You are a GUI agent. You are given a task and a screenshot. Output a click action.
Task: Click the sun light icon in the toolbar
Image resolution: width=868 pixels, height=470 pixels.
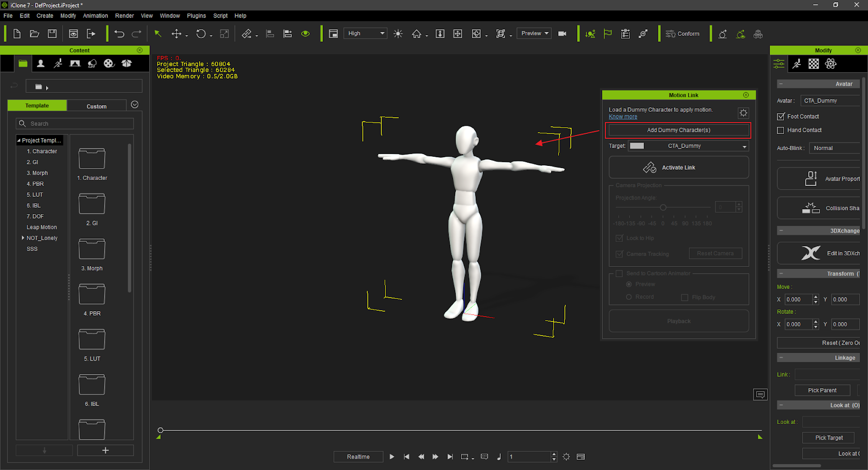(x=398, y=34)
